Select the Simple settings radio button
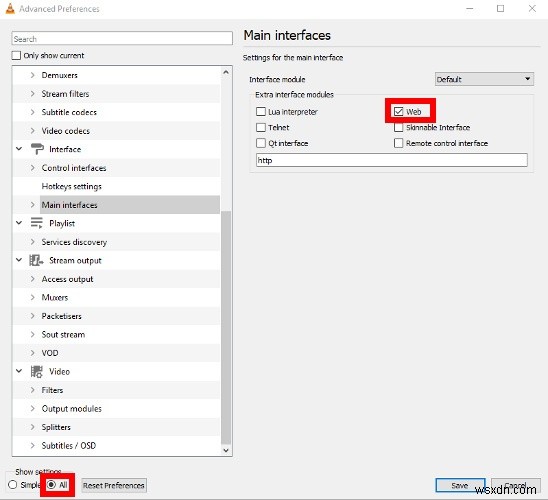The width and height of the screenshot is (548, 500). (13, 485)
